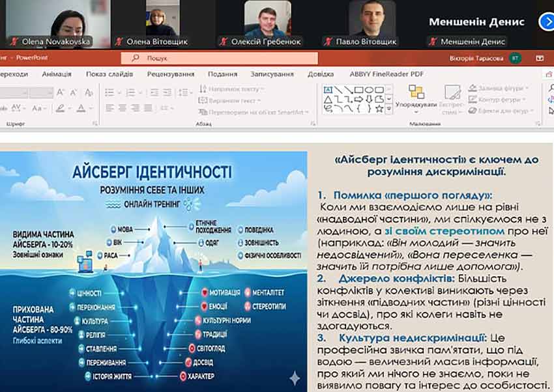This screenshot has height=392, width=554.
Task: Select the Text Box shape
Action: coord(328,90)
